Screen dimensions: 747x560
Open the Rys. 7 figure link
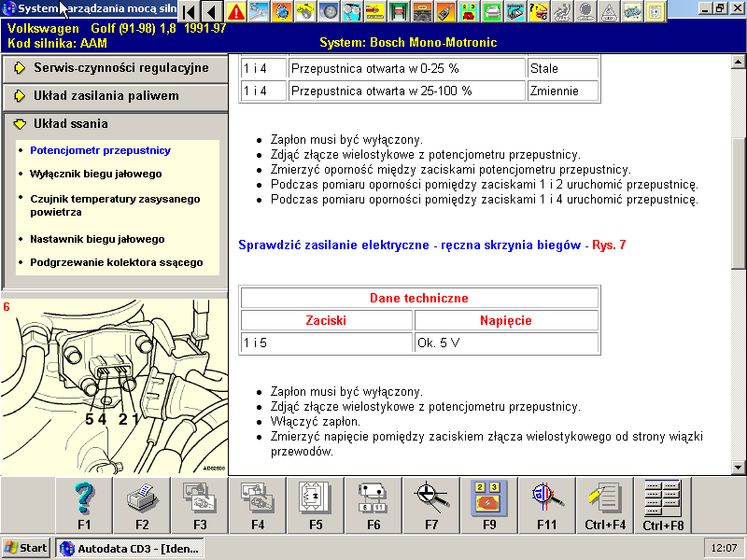coord(609,245)
